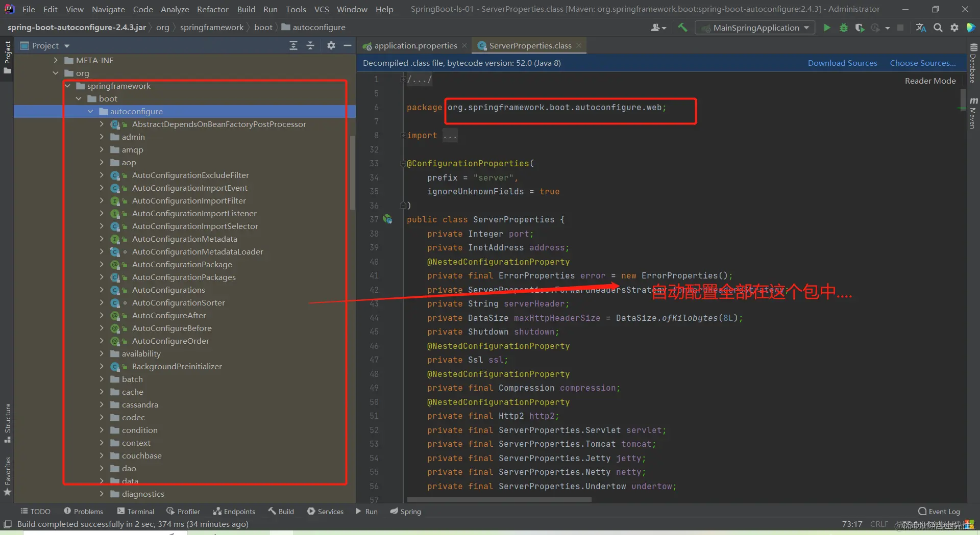Click the Project tree vertical scrollbar

click(x=352, y=172)
